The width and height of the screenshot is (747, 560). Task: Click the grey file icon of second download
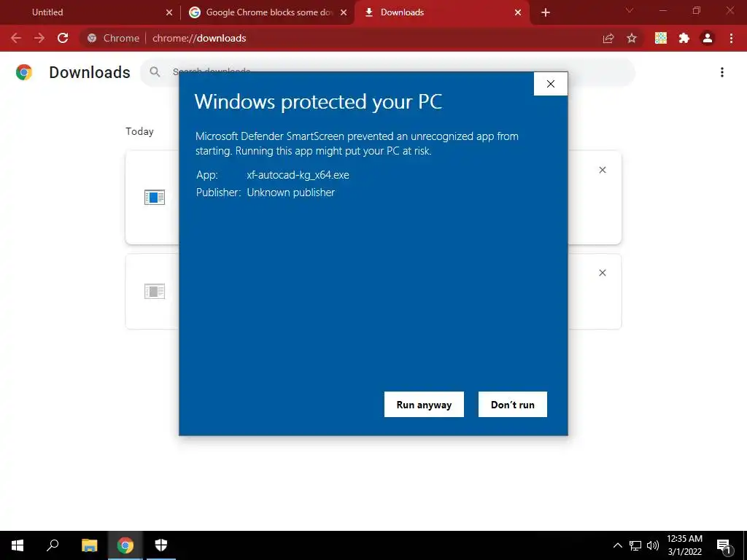tap(155, 291)
